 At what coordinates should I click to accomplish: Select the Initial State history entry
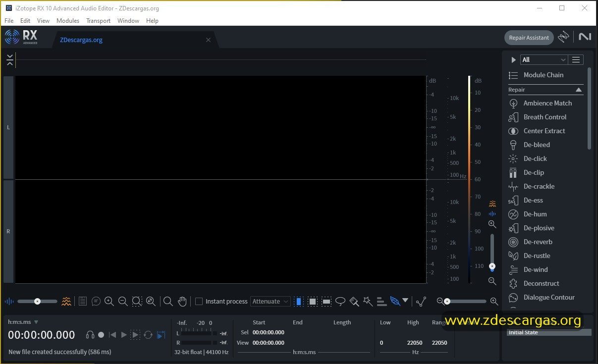549,332
